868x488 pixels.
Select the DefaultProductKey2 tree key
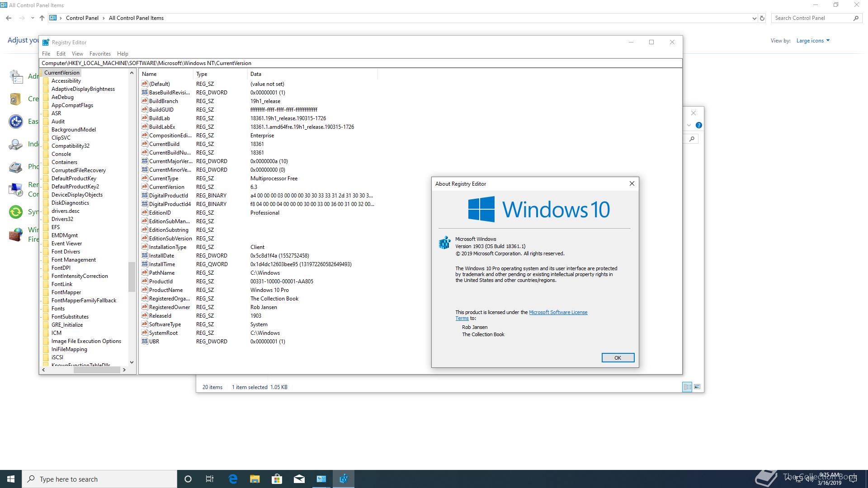(75, 187)
